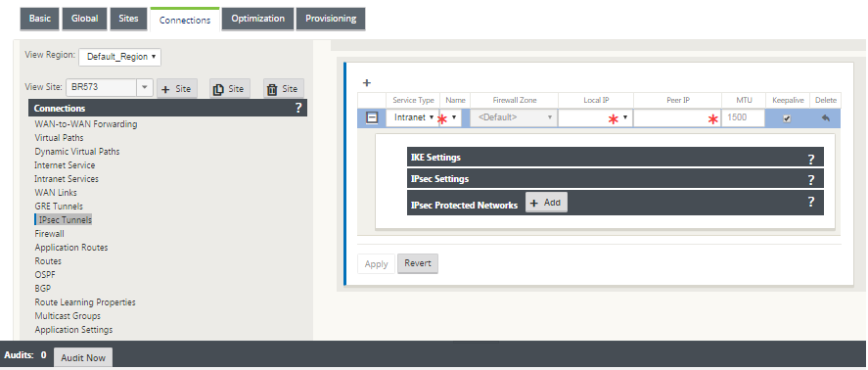Click the Apply button
Viewport: 868px width, 370px height.
(x=377, y=263)
